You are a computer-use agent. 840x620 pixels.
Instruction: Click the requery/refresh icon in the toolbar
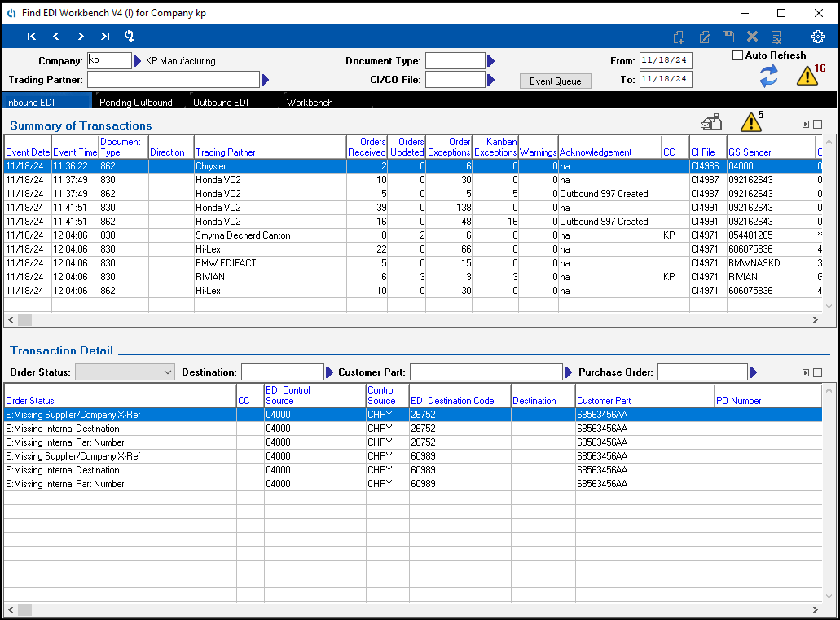click(130, 36)
